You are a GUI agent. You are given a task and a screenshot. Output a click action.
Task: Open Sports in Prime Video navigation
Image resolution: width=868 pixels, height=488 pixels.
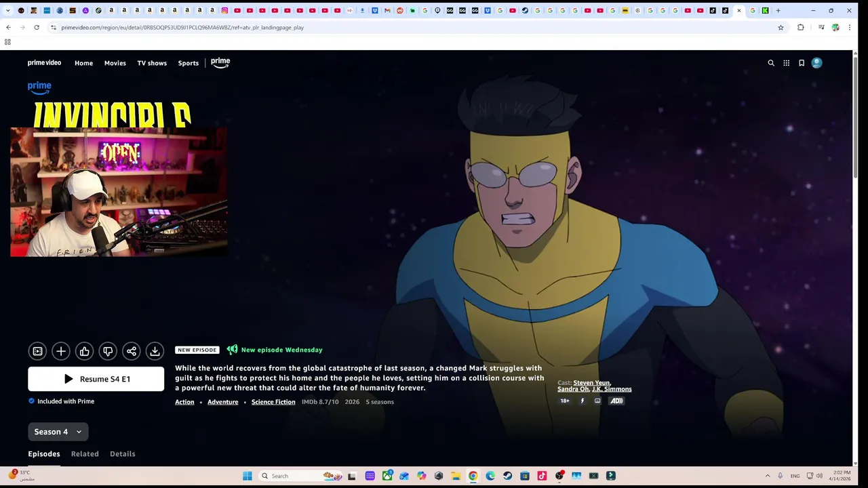(x=189, y=63)
